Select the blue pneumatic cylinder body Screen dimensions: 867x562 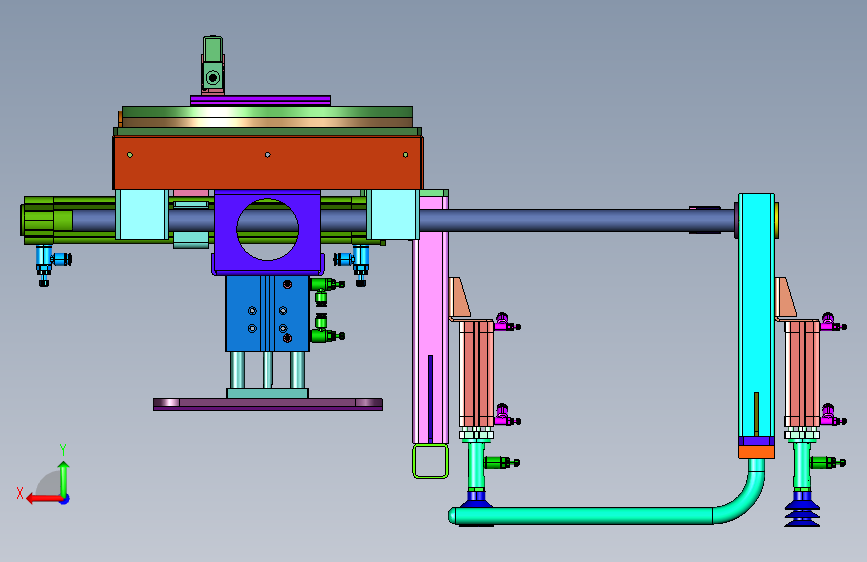pos(267,314)
